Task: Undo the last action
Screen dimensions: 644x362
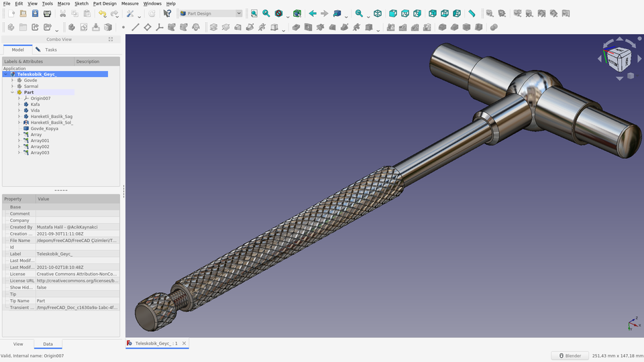Action: tap(102, 13)
